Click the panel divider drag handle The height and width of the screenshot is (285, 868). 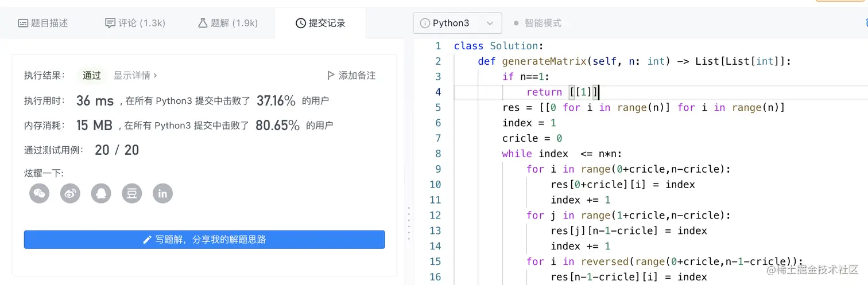click(409, 222)
